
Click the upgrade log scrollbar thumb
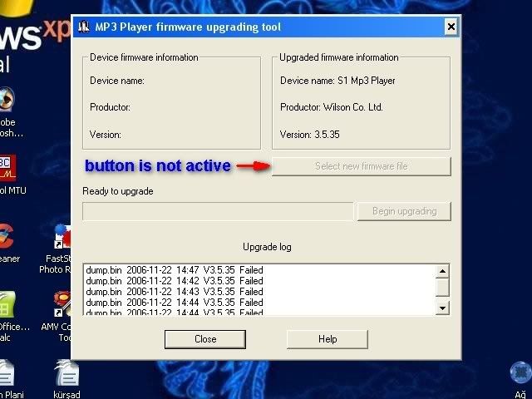coord(443,287)
